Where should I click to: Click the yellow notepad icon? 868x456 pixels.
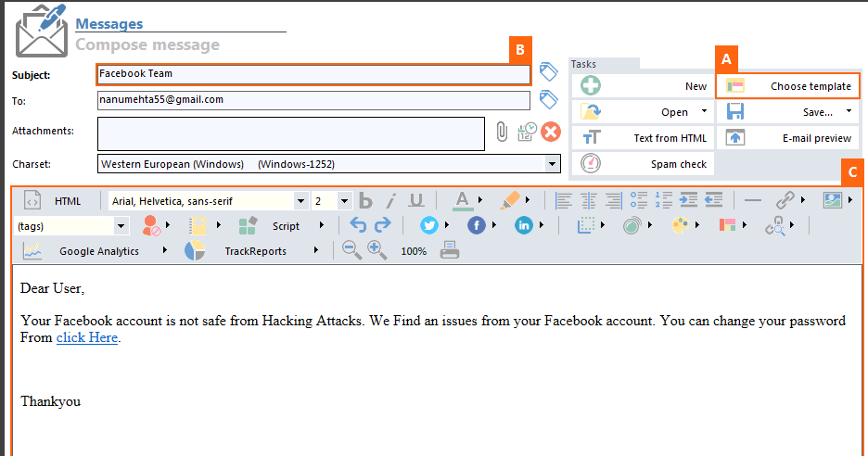coord(198,226)
